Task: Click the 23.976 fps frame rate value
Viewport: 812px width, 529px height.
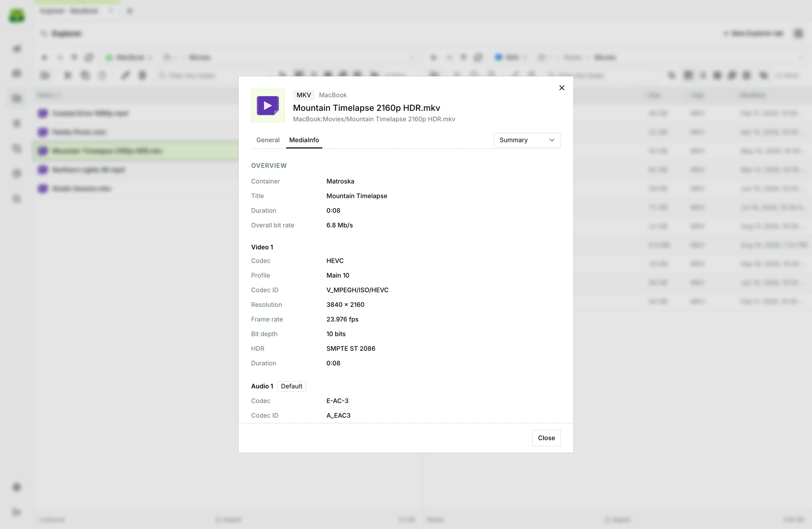Action: (x=342, y=319)
